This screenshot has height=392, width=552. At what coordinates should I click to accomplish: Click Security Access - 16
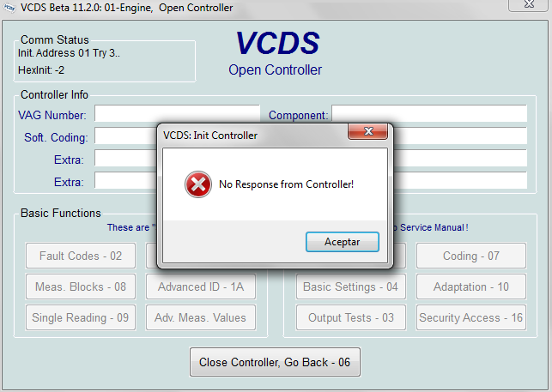coord(471,317)
